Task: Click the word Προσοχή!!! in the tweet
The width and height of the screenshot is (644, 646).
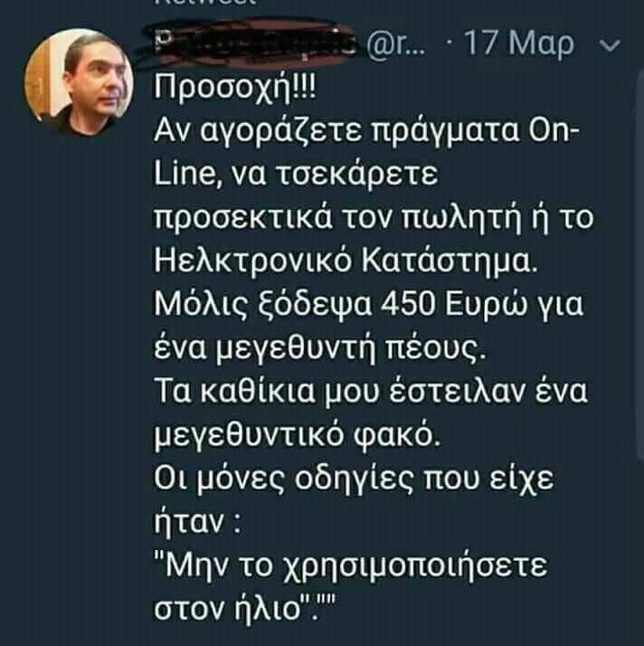Action: point(234,88)
